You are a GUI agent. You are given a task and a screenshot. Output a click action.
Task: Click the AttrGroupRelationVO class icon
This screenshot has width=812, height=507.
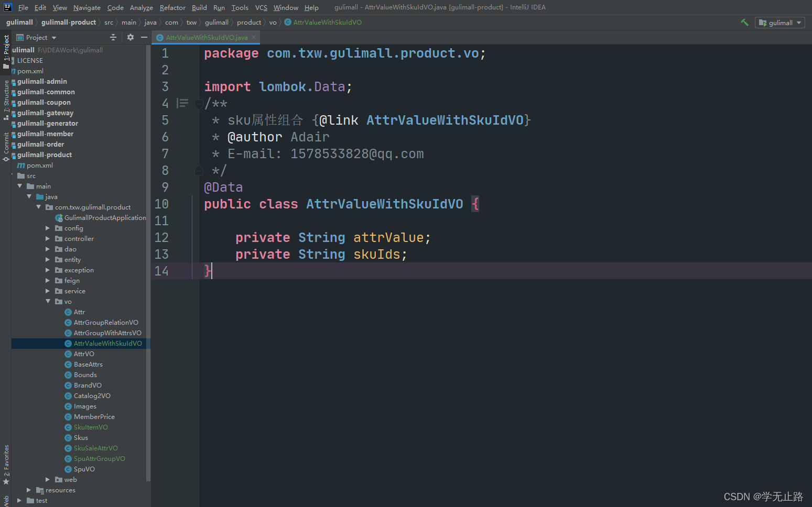(x=68, y=322)
